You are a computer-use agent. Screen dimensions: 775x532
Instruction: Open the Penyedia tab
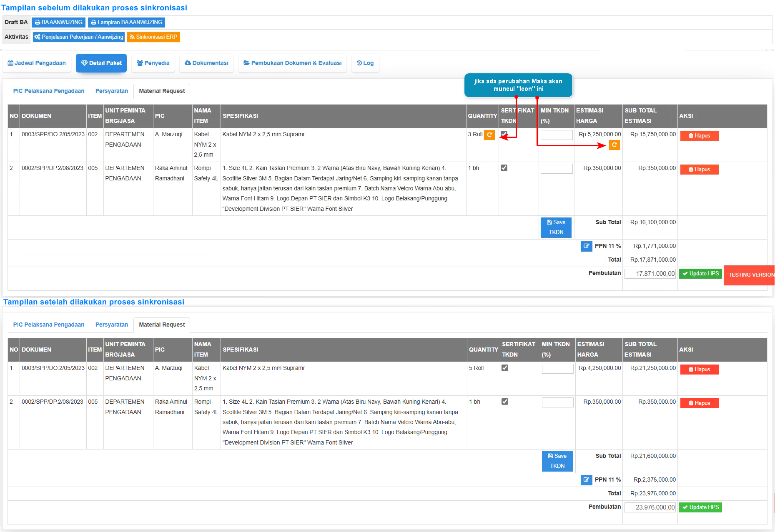[x=153, y=63]
